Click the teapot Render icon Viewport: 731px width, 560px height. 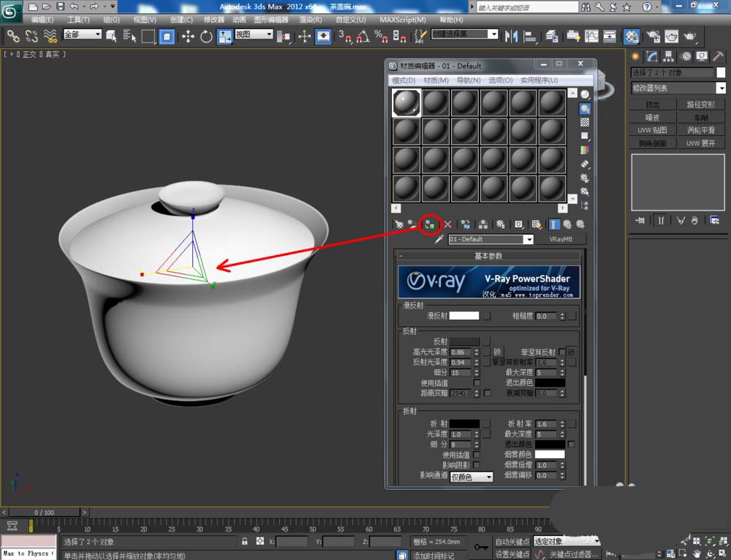click(x=690, y=37)
